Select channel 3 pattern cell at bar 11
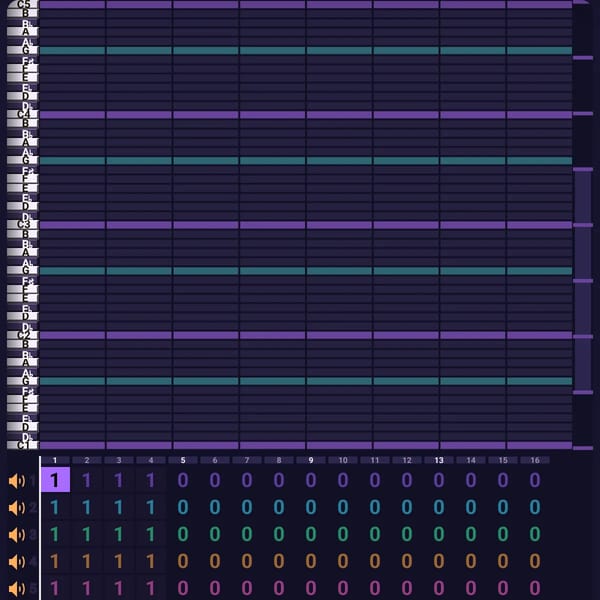This screenshot has height=600, width=600. pyautogui.click(x=375, y=534)
